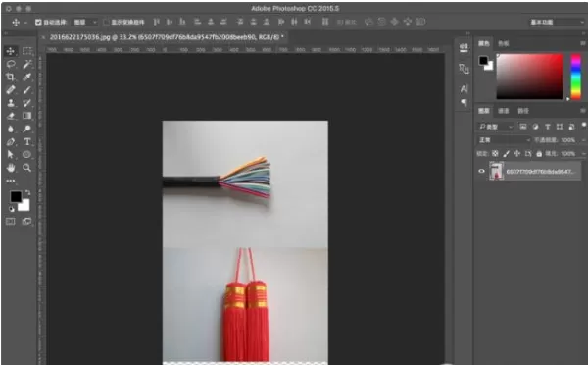Image resolution: width=588 pixels, height=365 pixels.
Task: Select the Horizontal Type tool
Action: (x=27, y=142)
